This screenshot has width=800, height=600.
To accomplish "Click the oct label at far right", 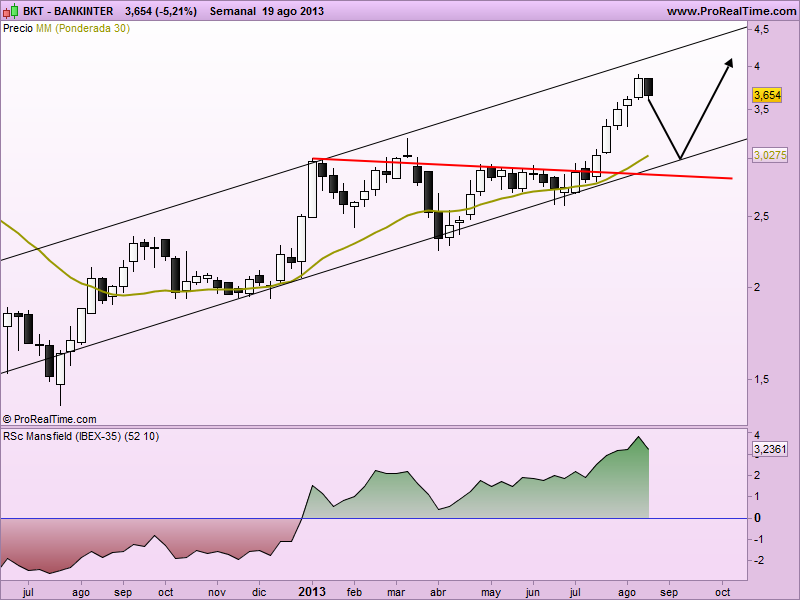I will point(722,592).
